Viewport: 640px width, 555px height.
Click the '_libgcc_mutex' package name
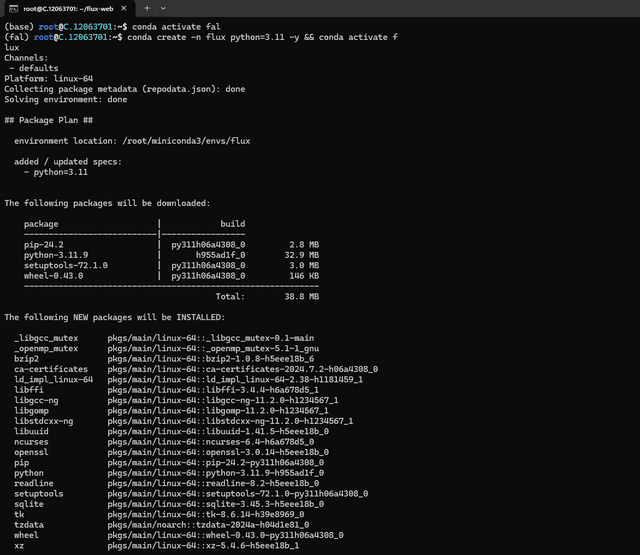(x=46, y=338)
